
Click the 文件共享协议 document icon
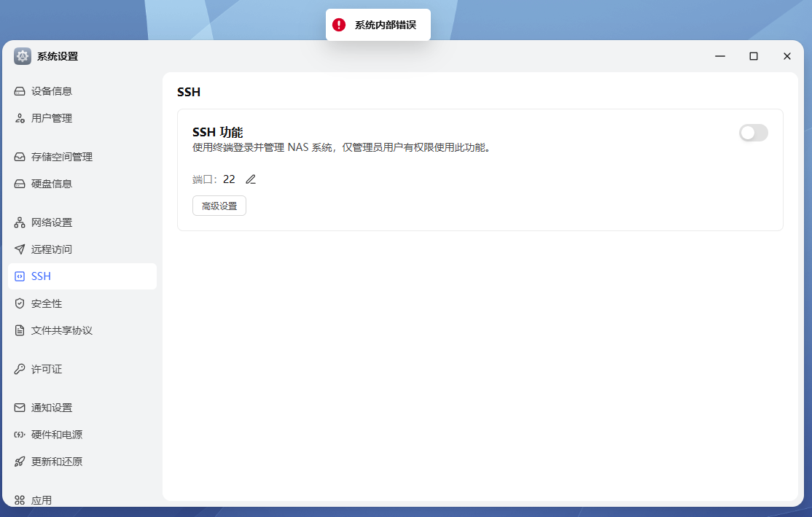[20, 330]
